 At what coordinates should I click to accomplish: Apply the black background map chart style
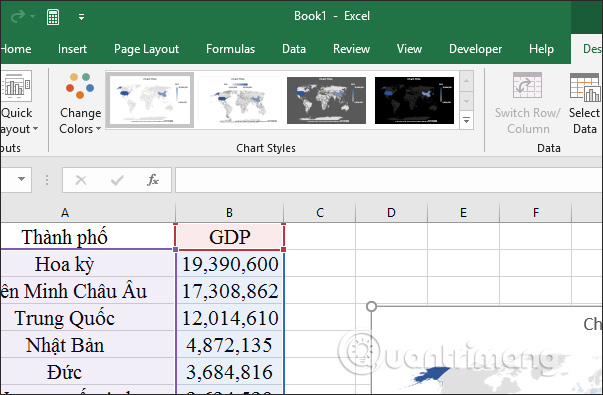coord(414,100)
